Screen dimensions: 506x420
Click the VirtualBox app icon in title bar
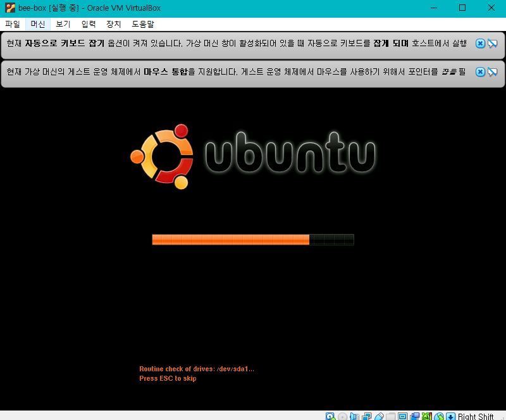coord(10,8)
